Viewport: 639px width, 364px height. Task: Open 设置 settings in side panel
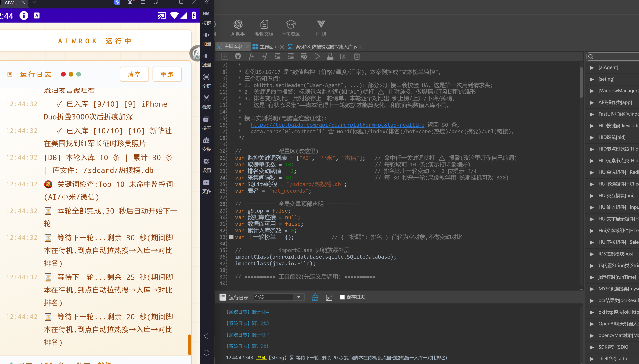pyautogui.click(x=206, y=165)
